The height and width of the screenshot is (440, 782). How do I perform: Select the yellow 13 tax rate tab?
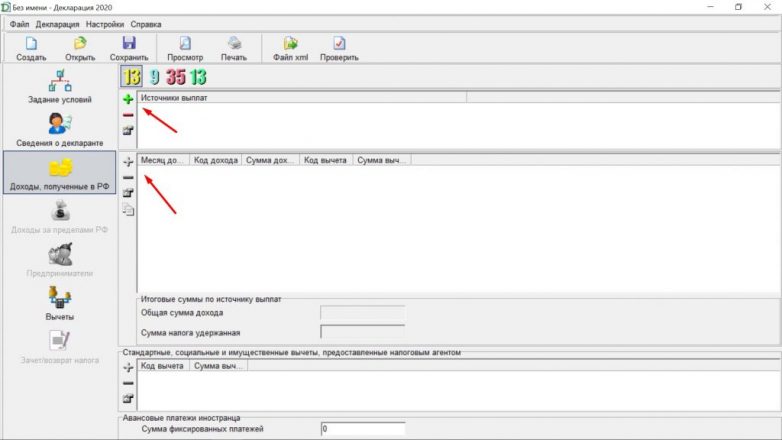pos(131,76)
